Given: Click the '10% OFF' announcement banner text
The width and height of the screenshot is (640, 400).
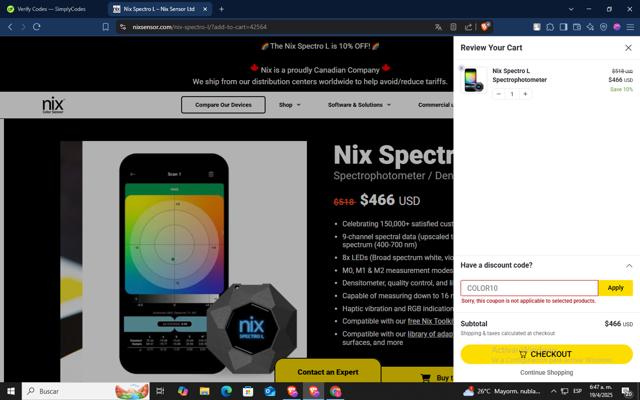Looking at the screenshot, I should [320, 46].
